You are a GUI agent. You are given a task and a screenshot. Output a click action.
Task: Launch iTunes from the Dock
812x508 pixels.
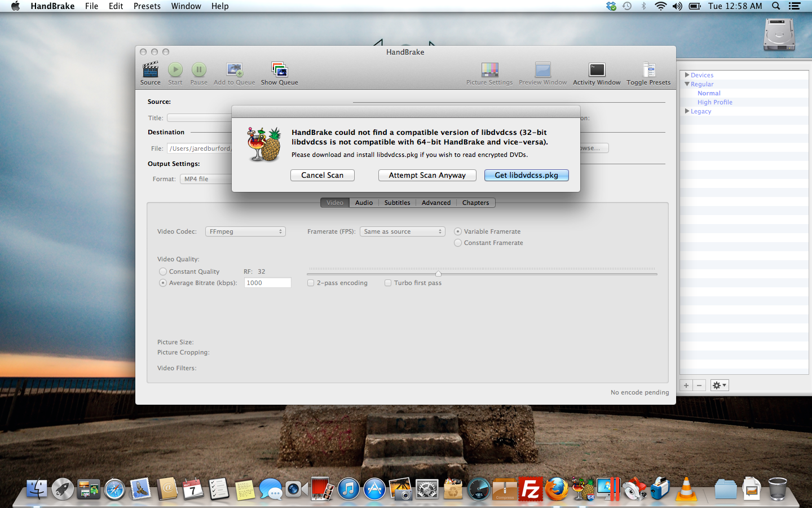click(x=348, y=489)
